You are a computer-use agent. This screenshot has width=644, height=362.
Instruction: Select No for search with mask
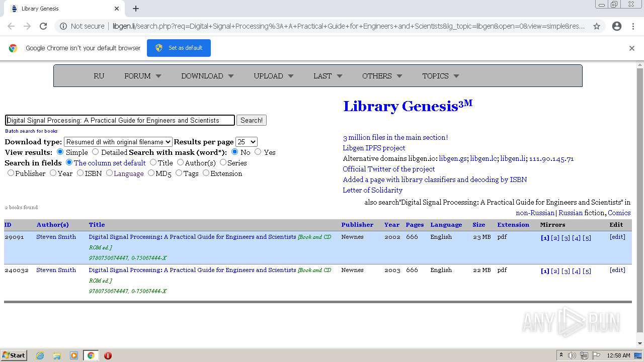click(x=235, y=152)
